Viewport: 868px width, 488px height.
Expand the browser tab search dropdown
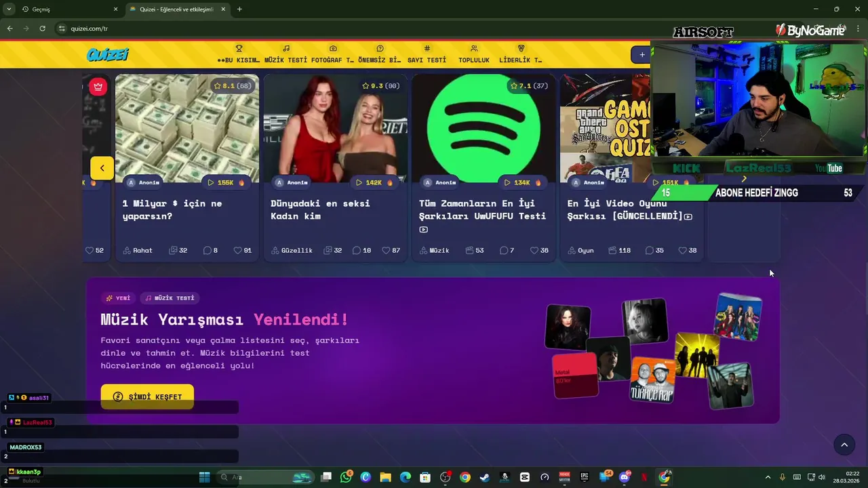(9, 9)
